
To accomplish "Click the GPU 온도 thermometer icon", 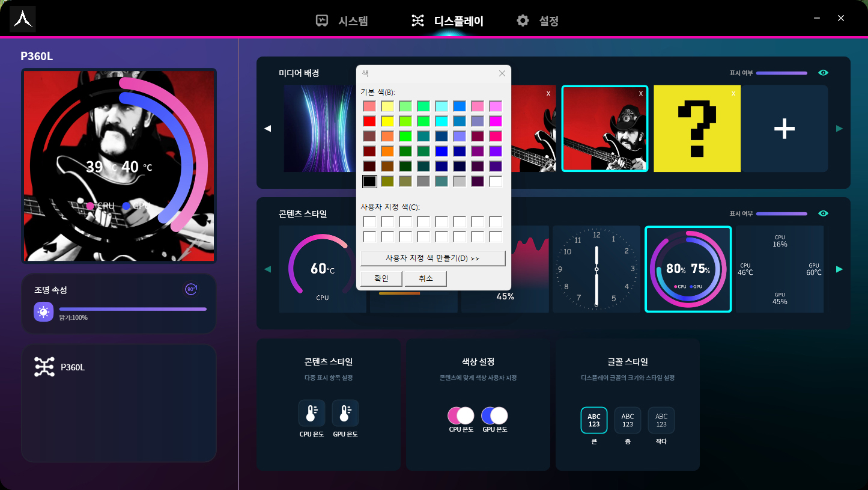I will point(345,413).
